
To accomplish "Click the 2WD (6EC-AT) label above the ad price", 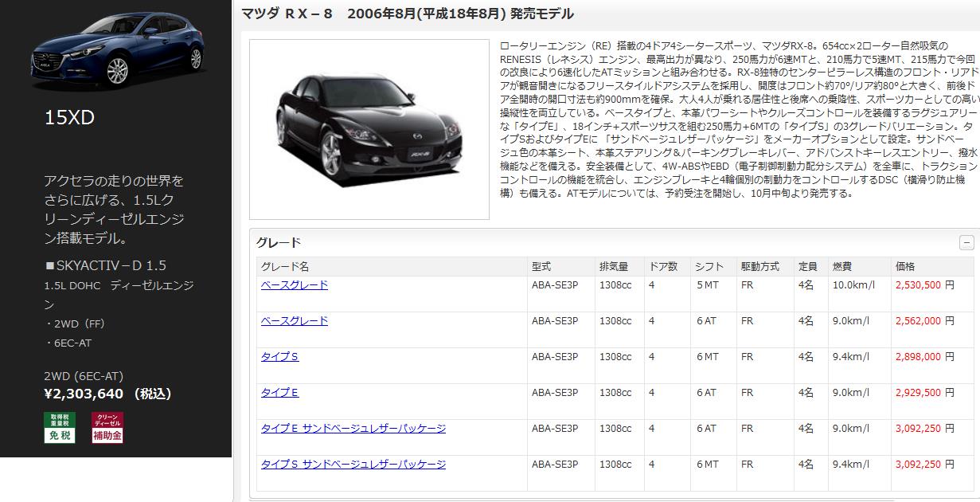I will (84, 376).
